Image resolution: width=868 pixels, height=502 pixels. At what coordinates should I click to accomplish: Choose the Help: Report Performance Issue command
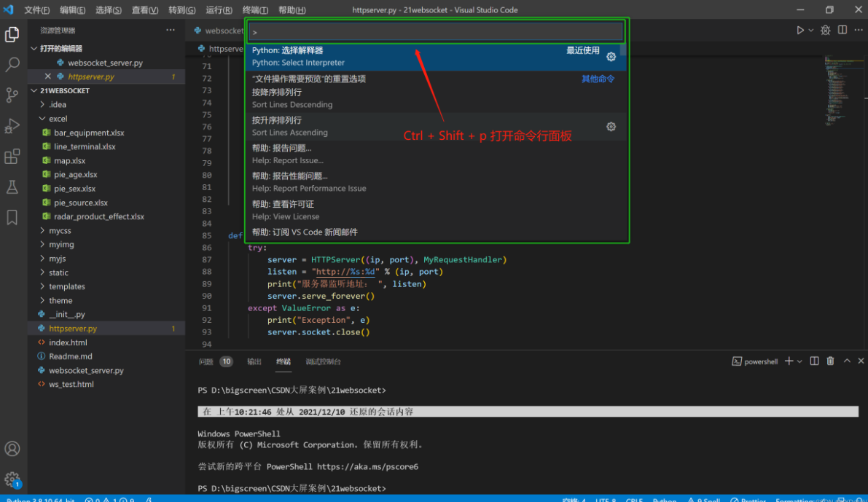point(436,182)
